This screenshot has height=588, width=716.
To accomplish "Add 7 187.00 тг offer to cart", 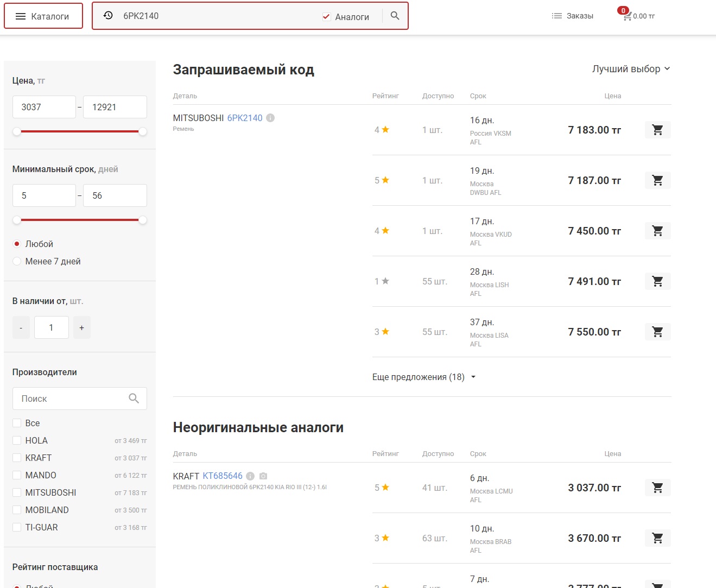I will pos(658,180).
